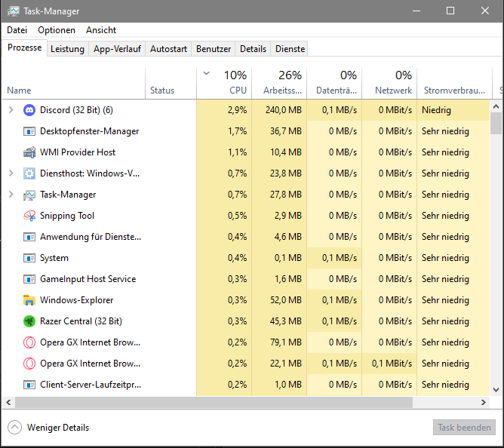This screenshot has width=504, height=448.
Task: Click the Task-Manager row icon
Action: [29, 195]
